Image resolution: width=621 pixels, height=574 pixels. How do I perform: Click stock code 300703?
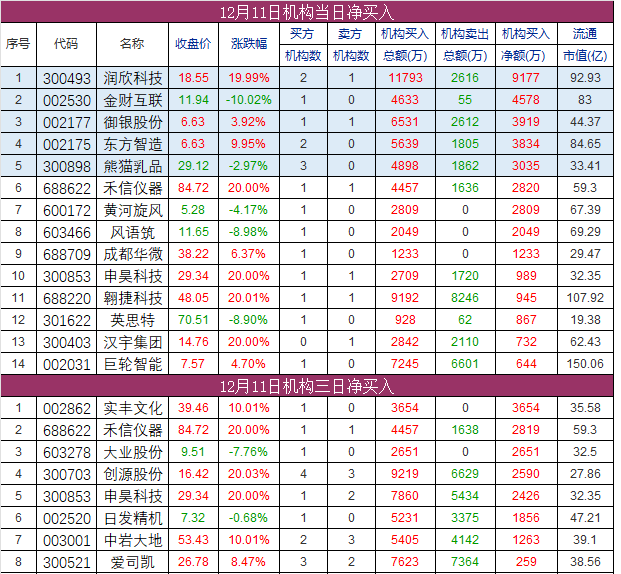click(67, 475)
